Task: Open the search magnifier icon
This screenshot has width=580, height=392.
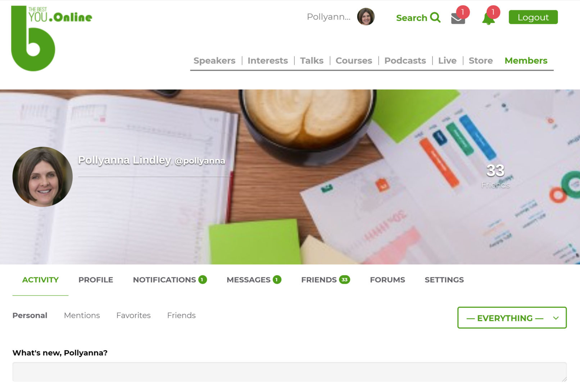Action: pyautogui.click(x=435, y=17)
